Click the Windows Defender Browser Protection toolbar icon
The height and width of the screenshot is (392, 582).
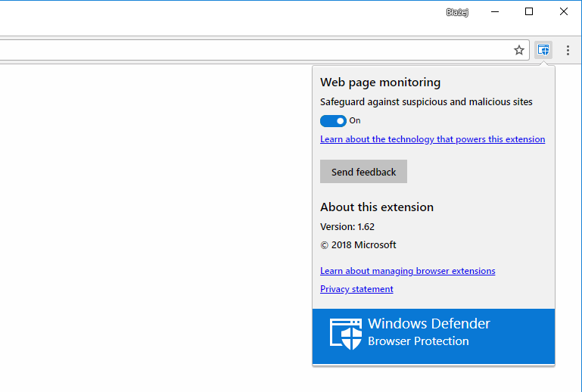[543, 50]
